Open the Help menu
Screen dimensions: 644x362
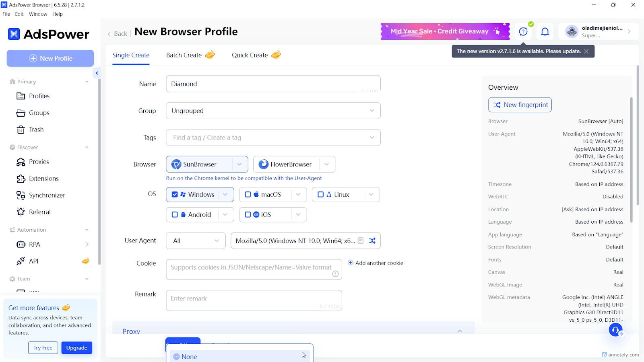58,14
